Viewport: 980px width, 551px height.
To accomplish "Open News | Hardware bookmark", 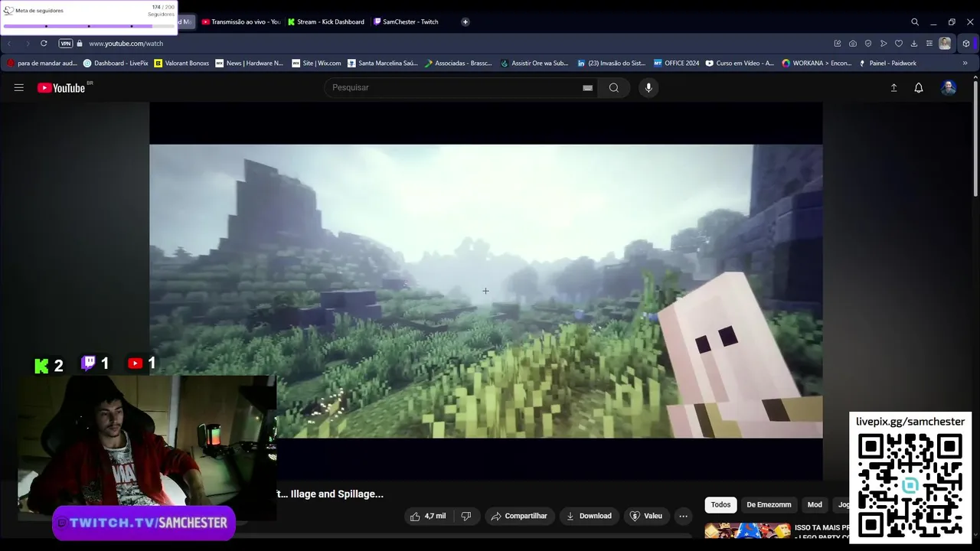I will click(x=250, y=64).
